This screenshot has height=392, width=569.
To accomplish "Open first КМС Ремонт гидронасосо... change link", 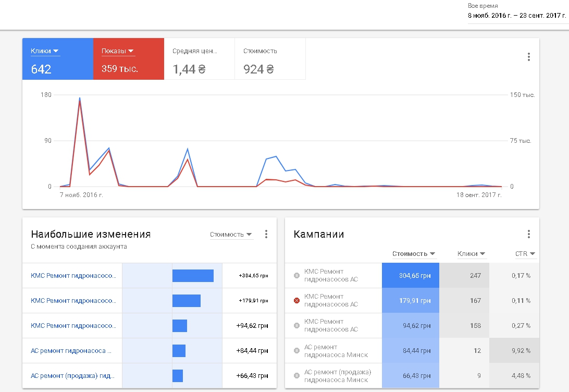I will point(73,275).
